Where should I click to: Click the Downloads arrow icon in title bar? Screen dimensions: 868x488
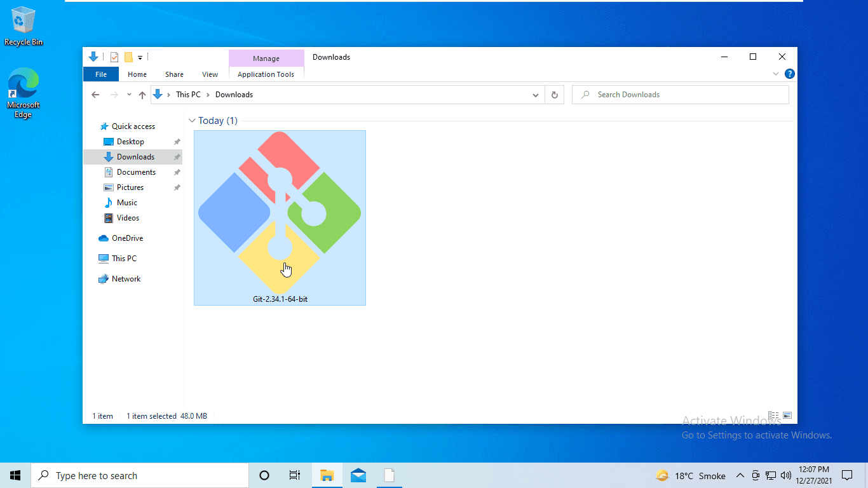pos(93,57)
